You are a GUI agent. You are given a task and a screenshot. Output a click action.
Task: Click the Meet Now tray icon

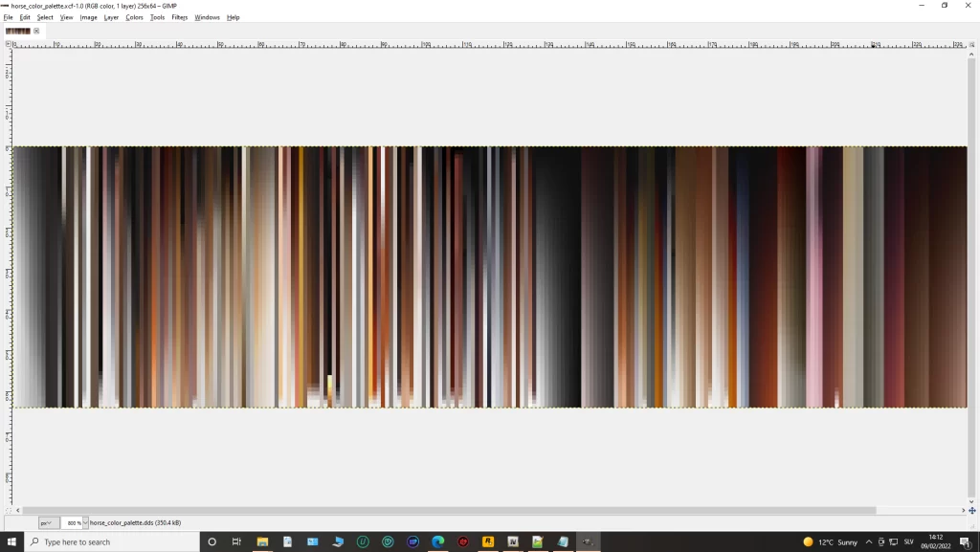point(881,541)
